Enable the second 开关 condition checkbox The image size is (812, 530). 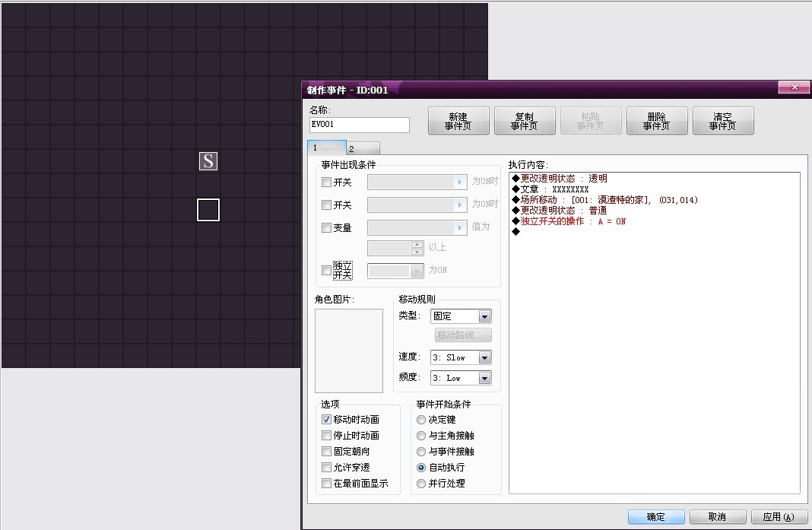326,205
